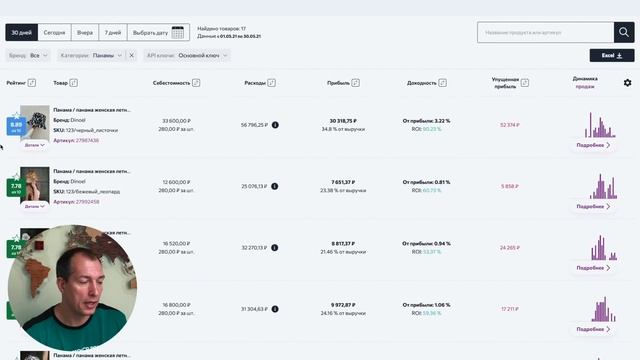Switch to the Сегодня period tab
This screenshot has width=640, height=360.
pos(54,32)
